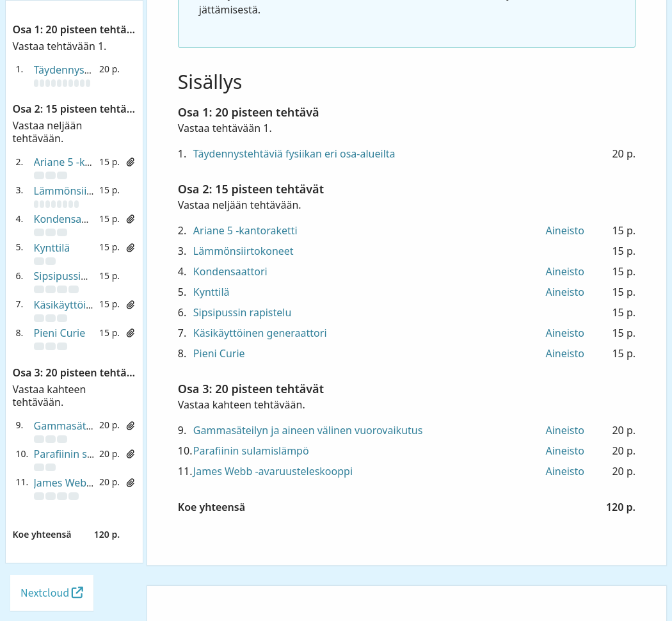This screenshot has width=672, height=621.
Task: Click the Sisällys heading
Action: point(210,82)
